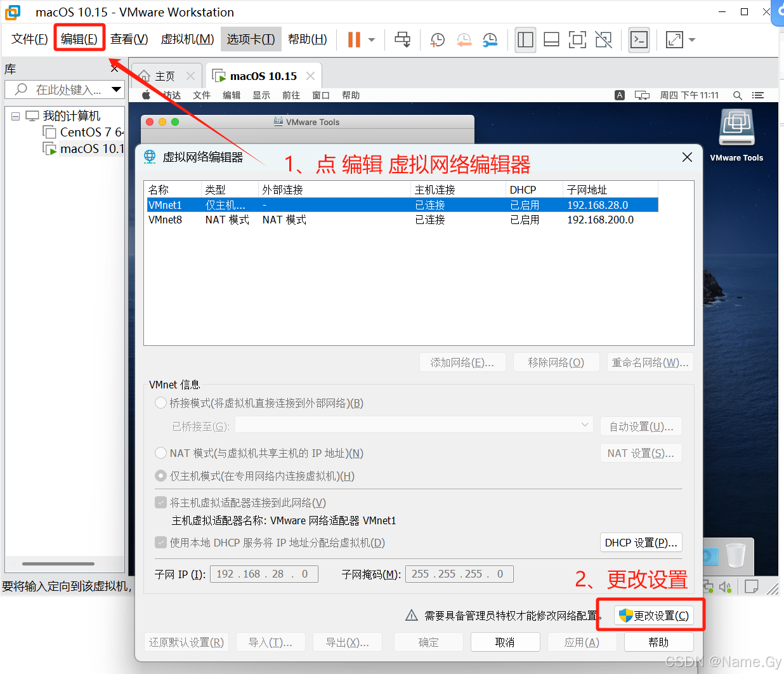Open the guest 窗口 menu
The height and width of the screenshot is (674, 784).
(x=321, y=95)
